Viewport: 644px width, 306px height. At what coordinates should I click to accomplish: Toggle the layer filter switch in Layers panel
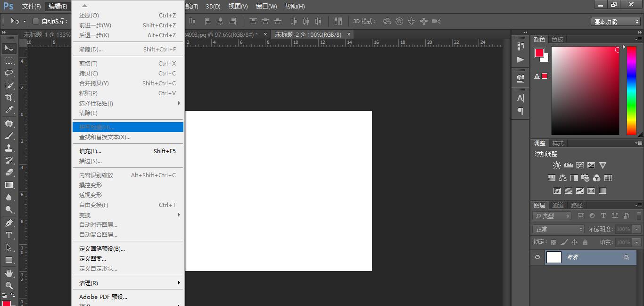(637, 216)
